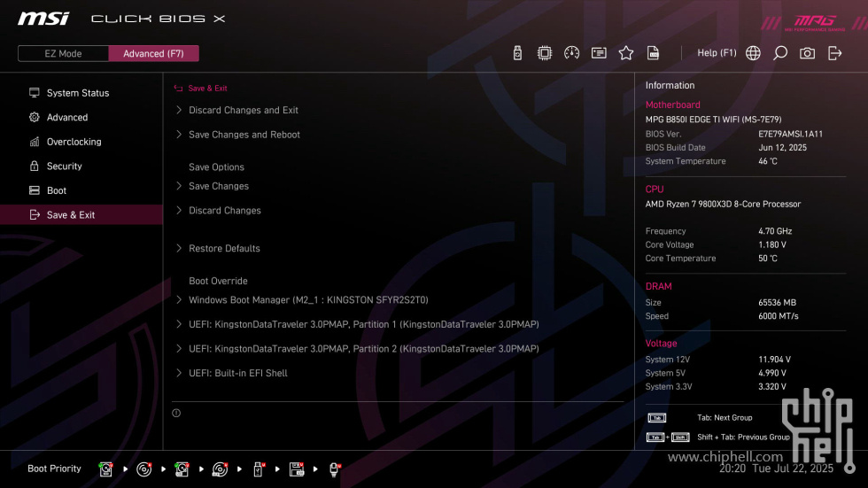The height and width of the screenshot is (488, 868).
Task: Open the board explorer card icon
Action: [599, 53]
